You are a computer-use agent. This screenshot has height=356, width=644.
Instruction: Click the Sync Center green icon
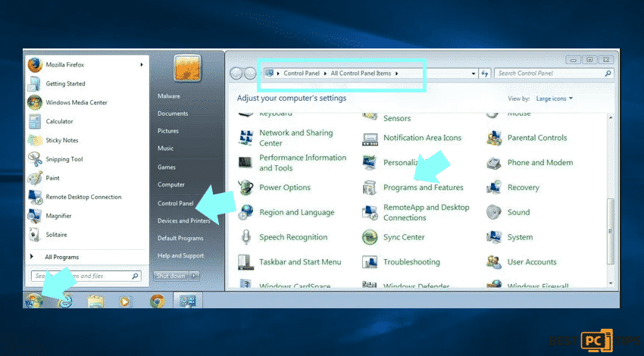pos(370,237)
